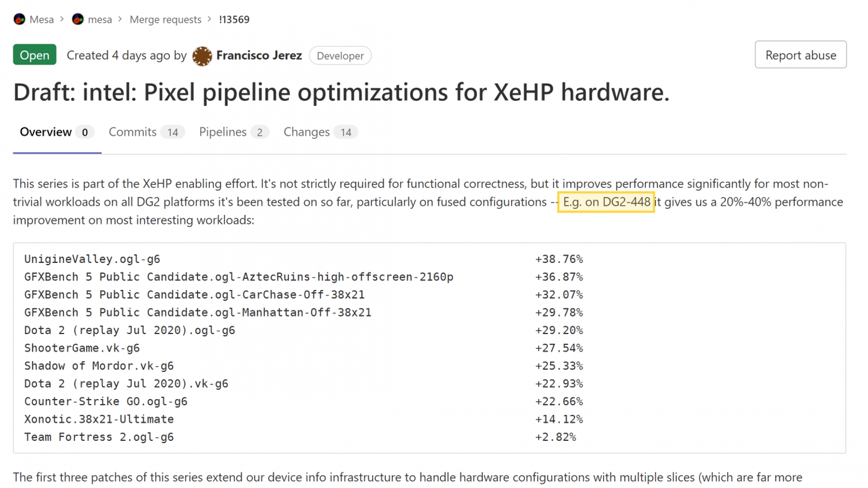
Task: Click the highlighted "E.g. on DG2-448" text
Action: coord(606,202)
